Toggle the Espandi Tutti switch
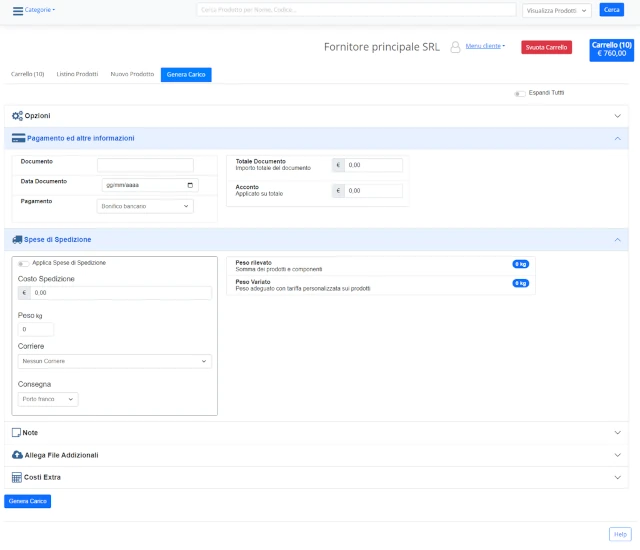 [520, 93]
